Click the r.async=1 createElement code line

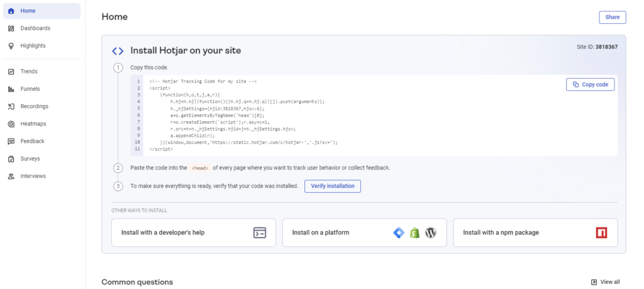click(220, 123)
